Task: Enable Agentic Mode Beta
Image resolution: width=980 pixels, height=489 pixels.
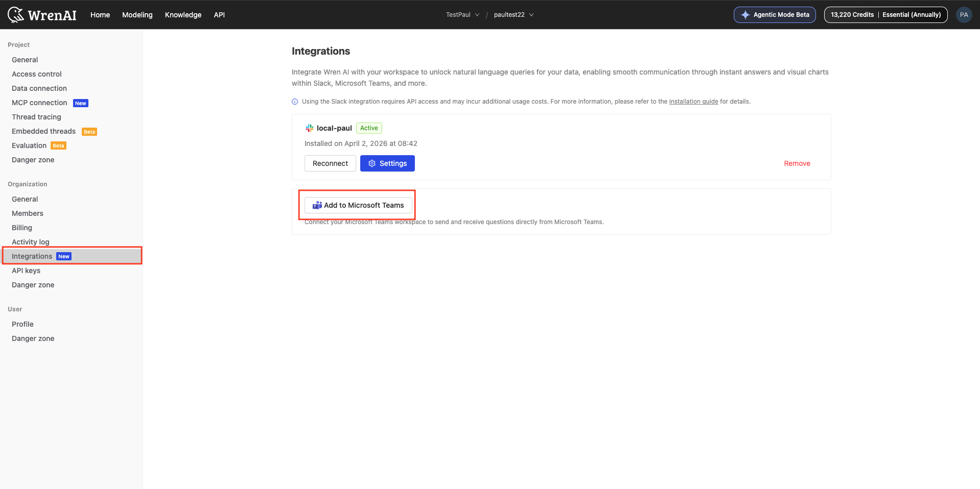Action: coord(775,15)
